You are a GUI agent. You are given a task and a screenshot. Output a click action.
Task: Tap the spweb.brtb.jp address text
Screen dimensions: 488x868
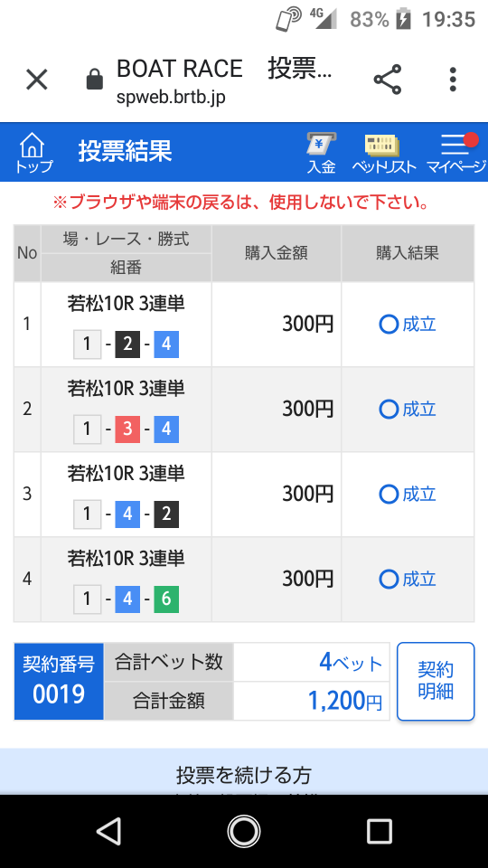pyautogui.click(x=171, y=98)
